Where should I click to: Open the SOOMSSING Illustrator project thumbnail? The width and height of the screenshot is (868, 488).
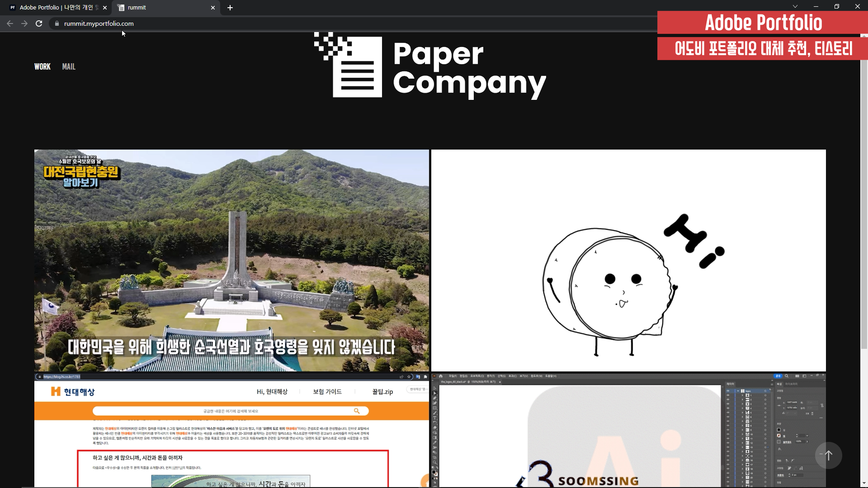[x=628, y=430]
